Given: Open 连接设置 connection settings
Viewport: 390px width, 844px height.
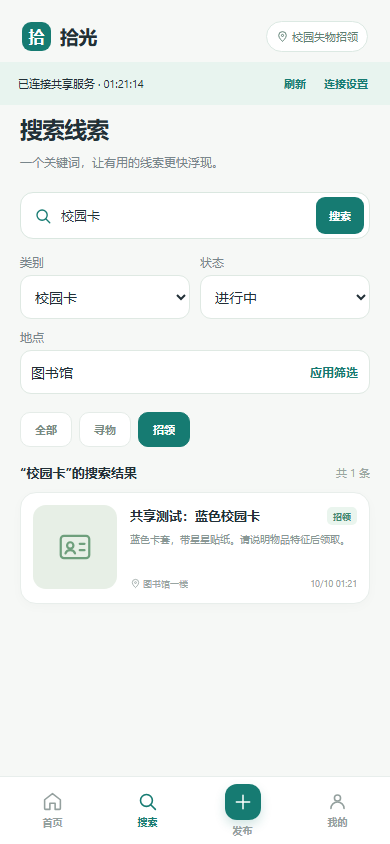Looking at the screenshot, I should click(x=346, y=84).
